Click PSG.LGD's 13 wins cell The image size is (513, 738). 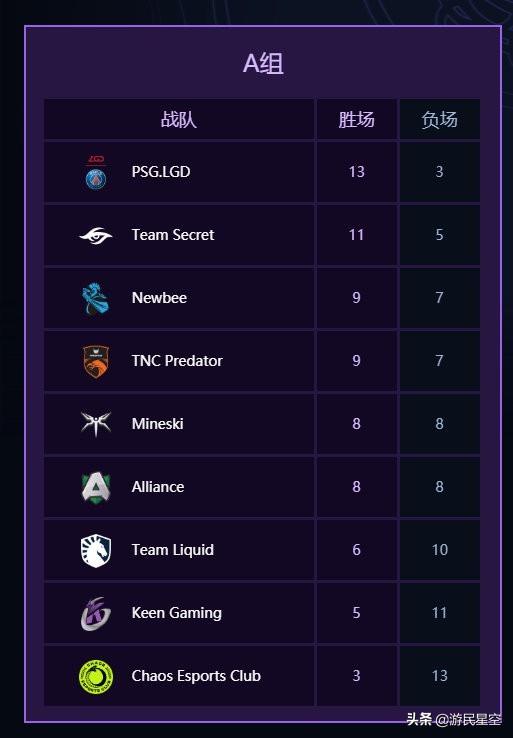(x=357, y=172)
